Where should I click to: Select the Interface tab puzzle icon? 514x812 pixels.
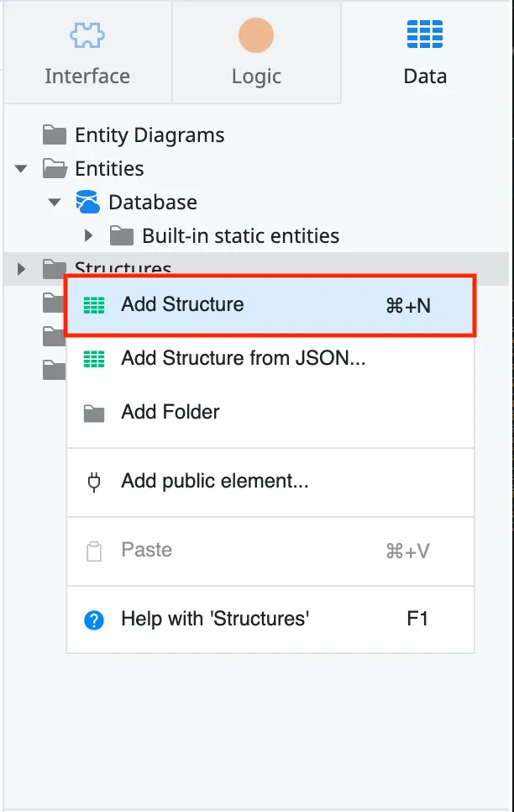click(x=87, y=34)
